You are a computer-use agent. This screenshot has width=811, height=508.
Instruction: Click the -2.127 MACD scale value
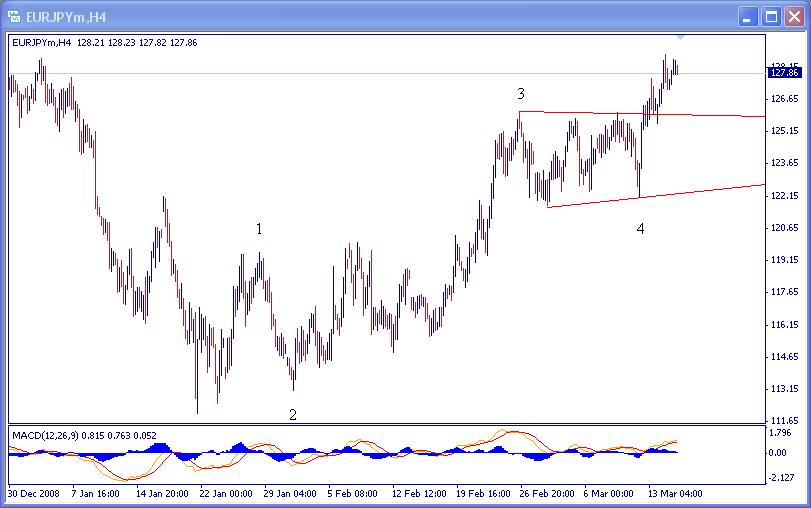(x=781, y=477)
